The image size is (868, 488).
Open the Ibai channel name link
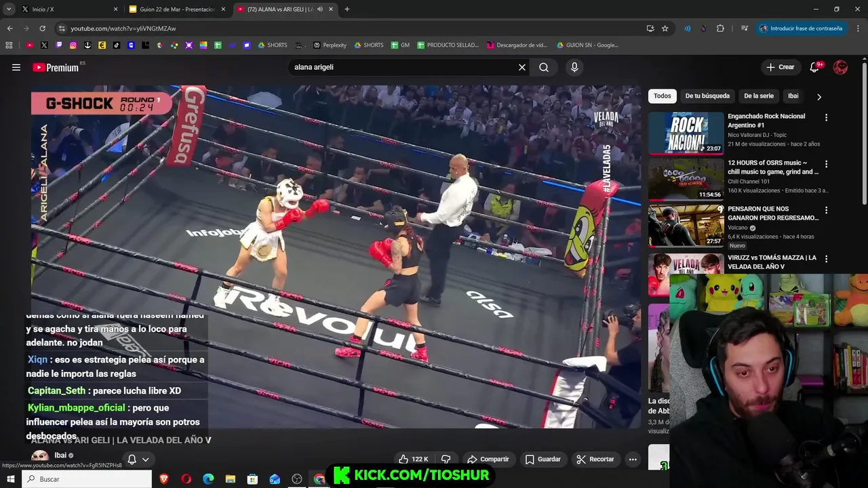[x=60, y=455]
